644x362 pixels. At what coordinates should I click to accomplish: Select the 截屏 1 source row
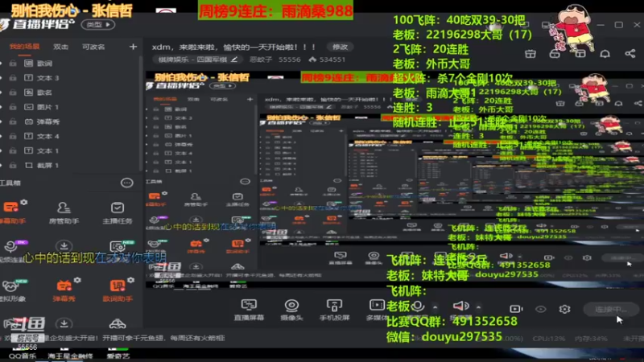click(70, 165)
